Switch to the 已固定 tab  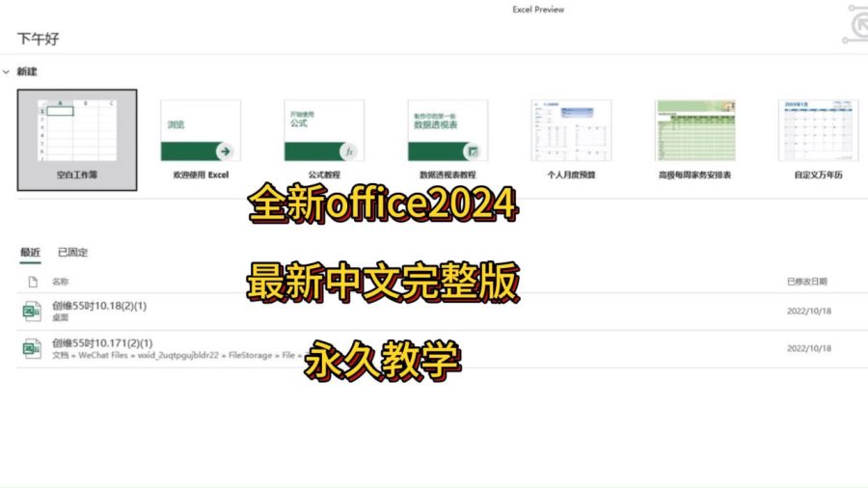pyautogui.click(x=72, y=253)
